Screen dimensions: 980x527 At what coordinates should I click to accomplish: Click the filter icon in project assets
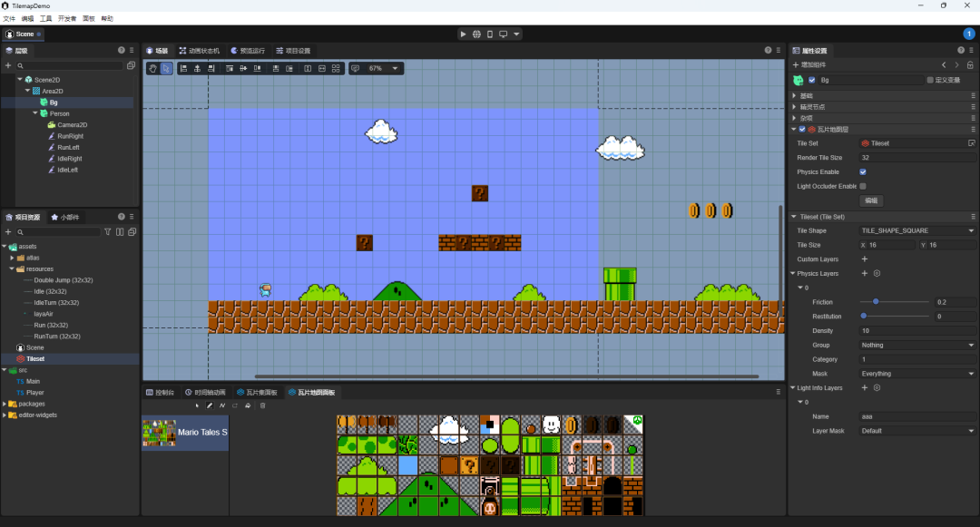coord(107,231)
